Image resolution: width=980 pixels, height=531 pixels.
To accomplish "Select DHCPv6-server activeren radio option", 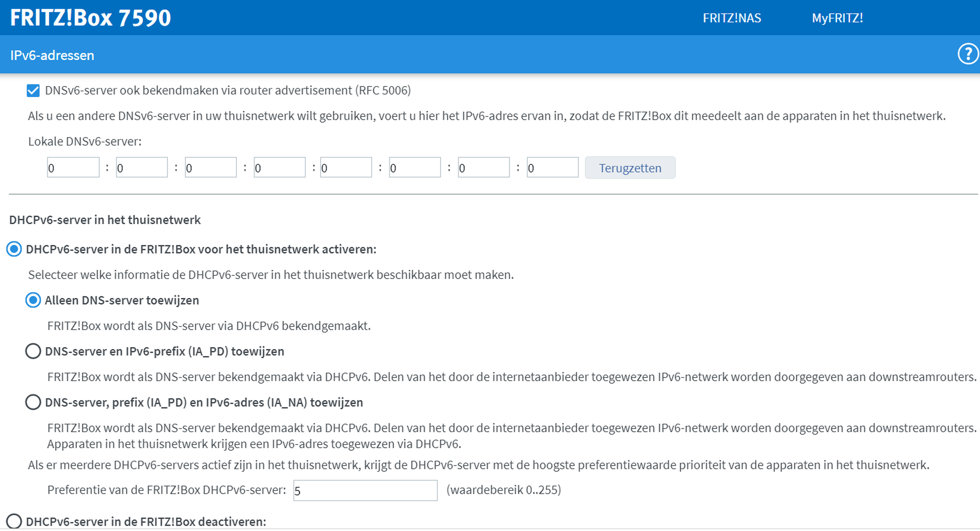I will [x=14, y=249].
